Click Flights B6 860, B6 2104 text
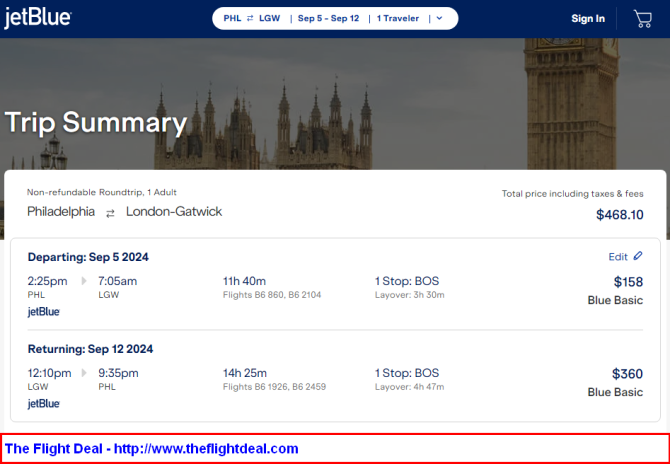This screenshot has height=464, width=670. (x=272, y=295)
